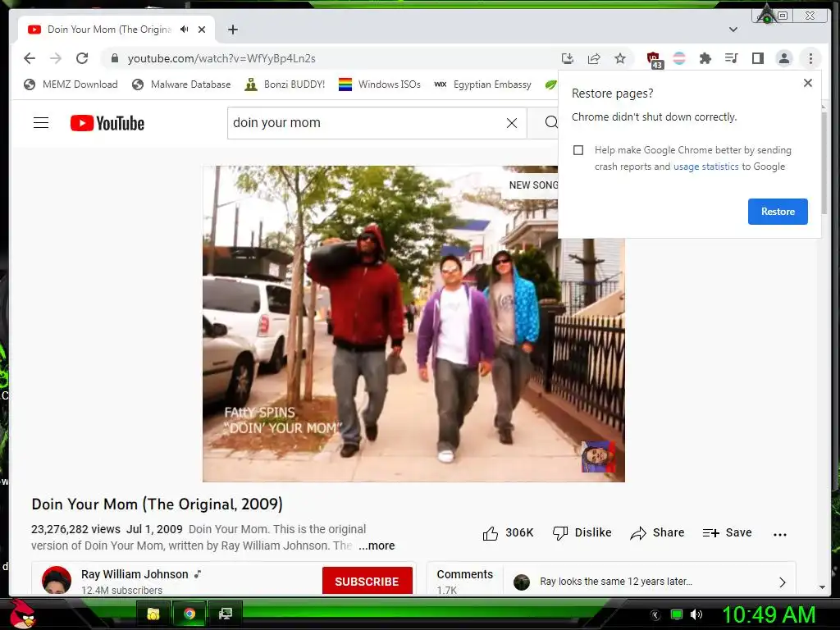Viewport: 840px width, 630px height.
Task: Click the YouTube search magnifier button
Action: tap(550, 123)
